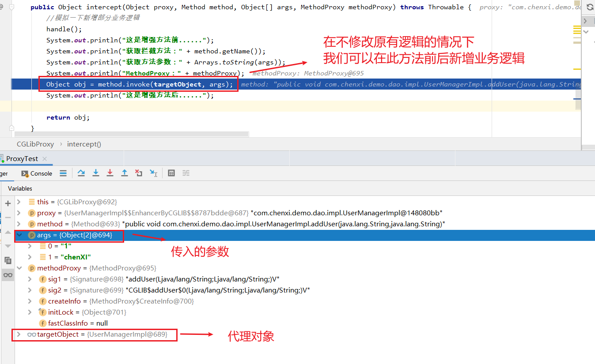Click the Trace Current Stream Chain icon
The image size is (595, 364).
186,173
